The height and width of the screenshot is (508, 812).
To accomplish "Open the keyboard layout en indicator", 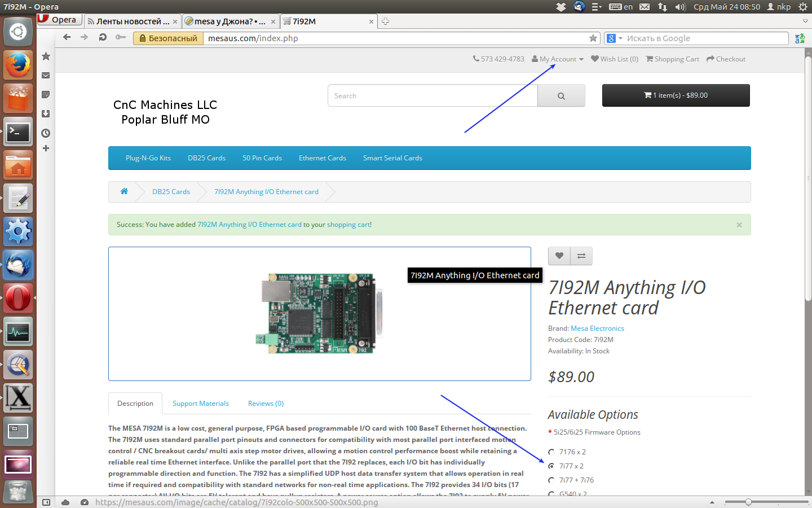I will (621, 7).
